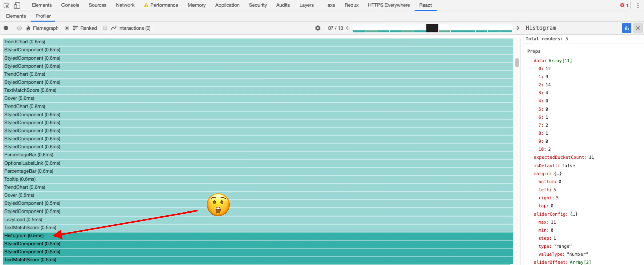The height and width of the screenshot is (265, 644).
Task: Select the LazyLoad (0.5ms) bar
Action: 258,220
